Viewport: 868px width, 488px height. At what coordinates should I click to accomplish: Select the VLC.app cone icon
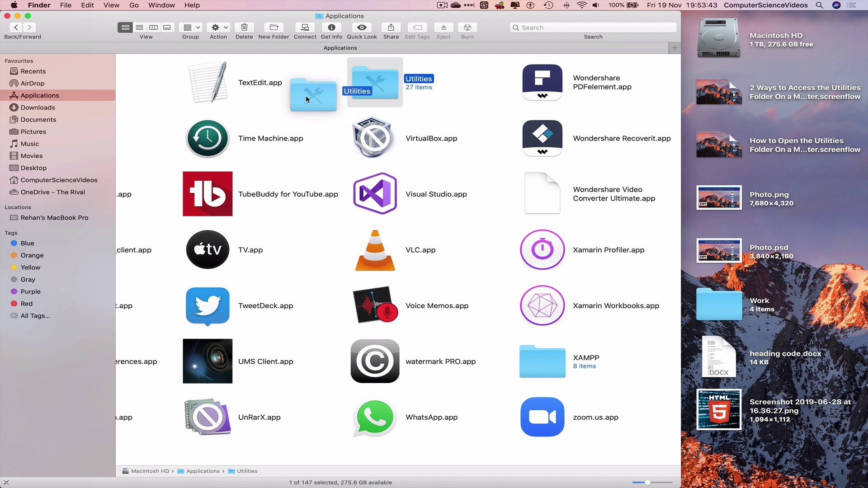375,250
